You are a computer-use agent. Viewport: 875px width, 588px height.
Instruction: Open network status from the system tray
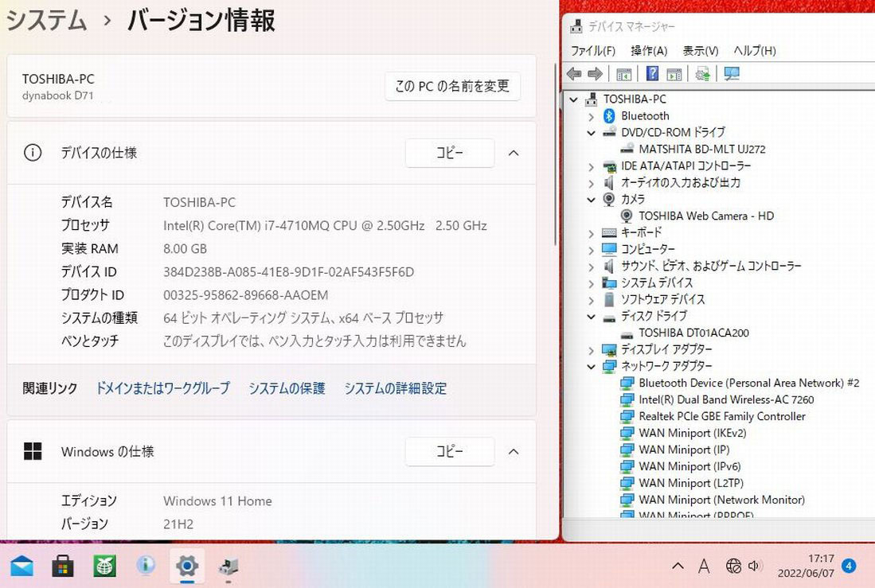pyautogui.click(x=733, y=567)
